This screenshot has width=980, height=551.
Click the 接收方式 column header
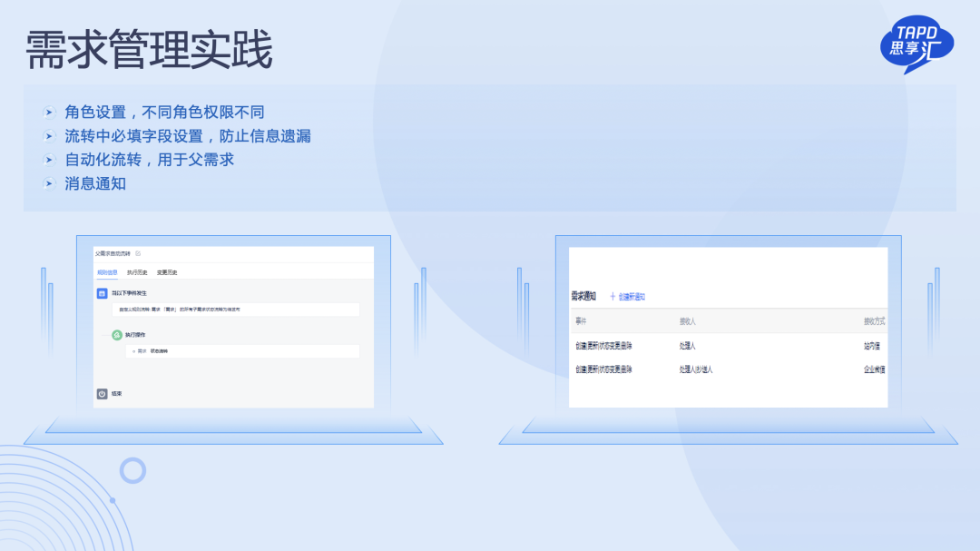tap(875, 321)
